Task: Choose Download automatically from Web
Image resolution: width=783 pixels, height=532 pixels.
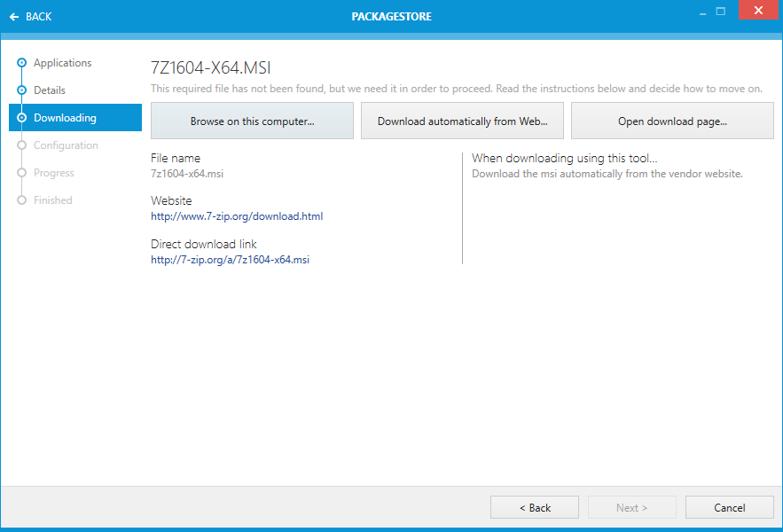Action: 462,121
